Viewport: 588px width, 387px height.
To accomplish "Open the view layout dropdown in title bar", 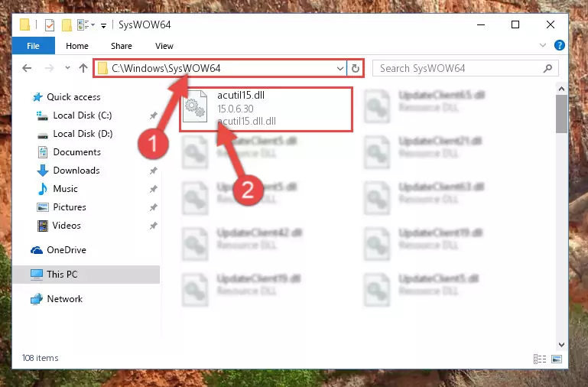I will click(x=86, y=25).
